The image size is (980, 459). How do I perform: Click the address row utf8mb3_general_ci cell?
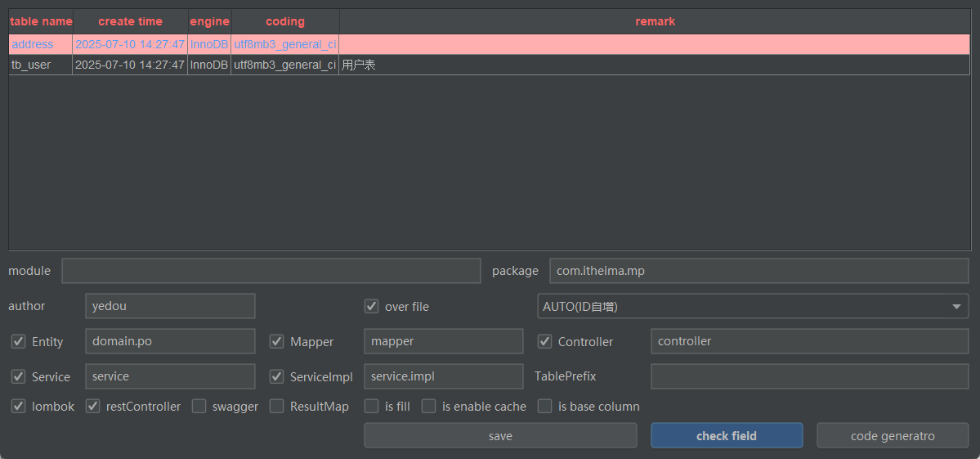pyautogui.click(x=285, y=44)
